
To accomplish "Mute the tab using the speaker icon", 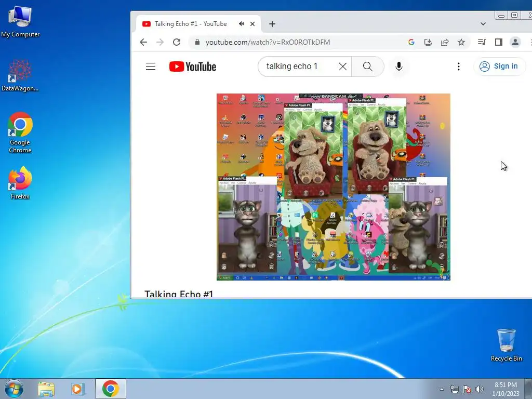I will pos(241,24).
